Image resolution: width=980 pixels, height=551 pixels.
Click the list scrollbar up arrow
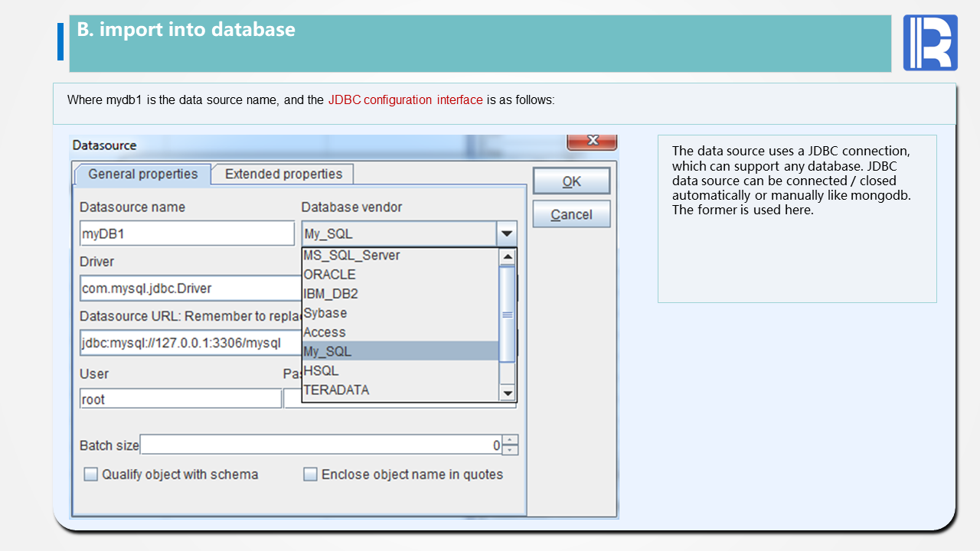click(507, 256)
